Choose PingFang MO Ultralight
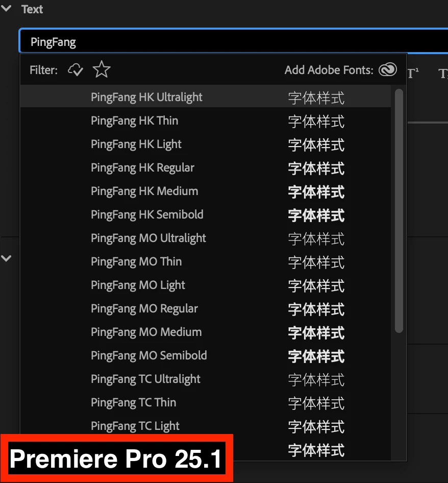The image size is (448, 483). [205, 238]
